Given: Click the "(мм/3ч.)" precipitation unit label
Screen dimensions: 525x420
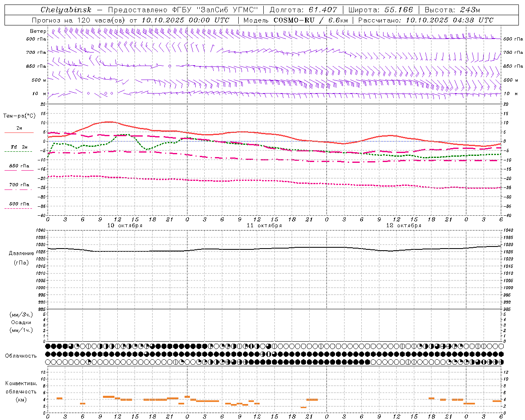Looking at the screenshot, I should point(21,315).
